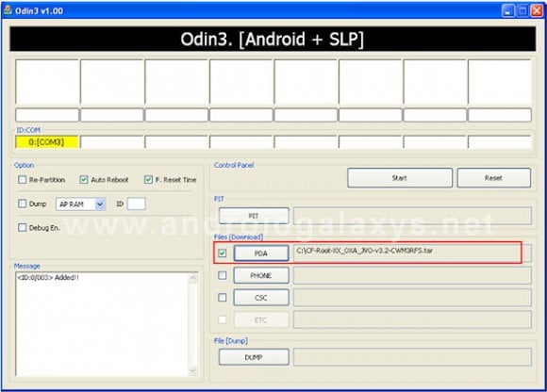Minimize the Odin3 window

pyautogui.click(x=507, y=10)
